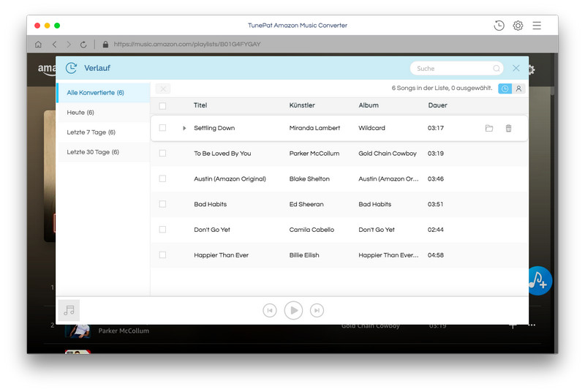Switch to sort-by-time clock view
The height and width of the screenshot is (392, 585).
[505, 88]
